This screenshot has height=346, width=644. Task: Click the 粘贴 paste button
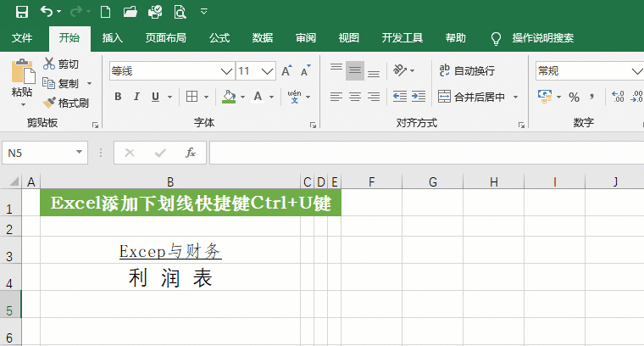point(22,77)
